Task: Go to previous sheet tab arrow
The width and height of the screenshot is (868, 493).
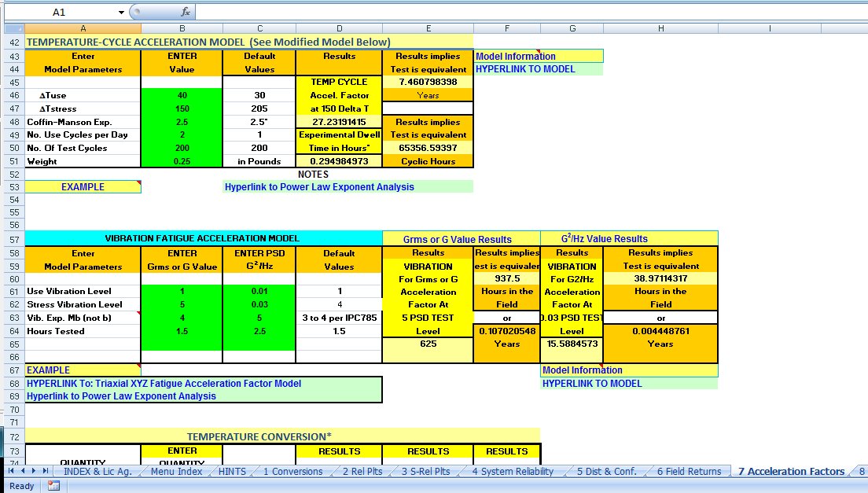Action: (23, 471)
